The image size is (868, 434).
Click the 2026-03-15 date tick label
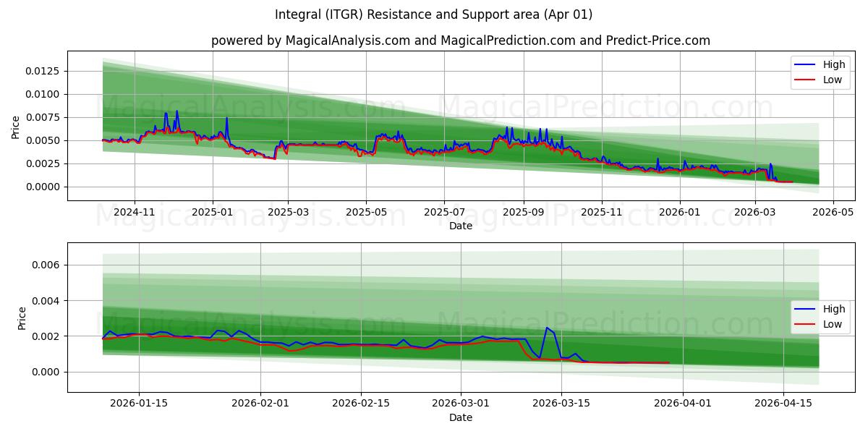562,404
